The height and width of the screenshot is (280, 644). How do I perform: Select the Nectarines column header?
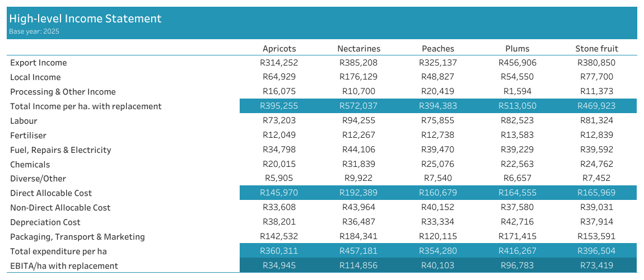coord(358,49)
